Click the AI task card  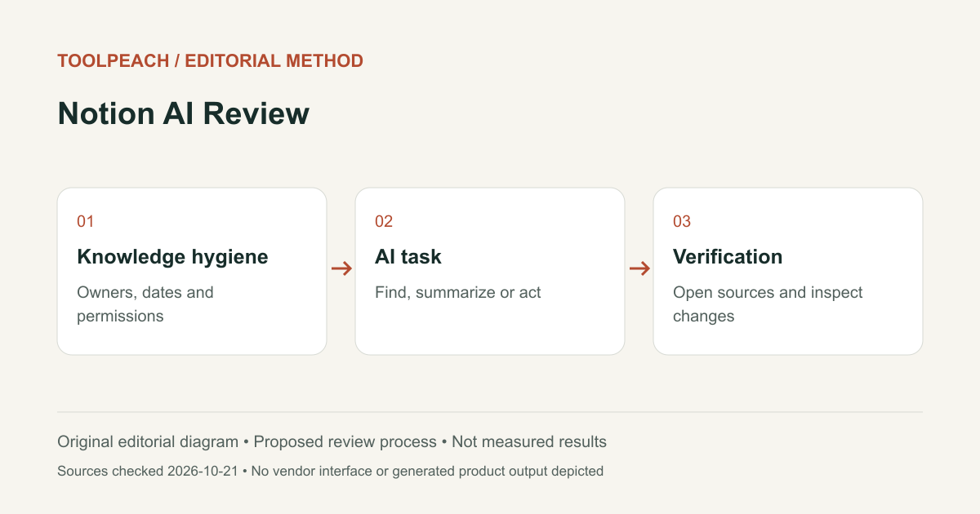[490, 271]
